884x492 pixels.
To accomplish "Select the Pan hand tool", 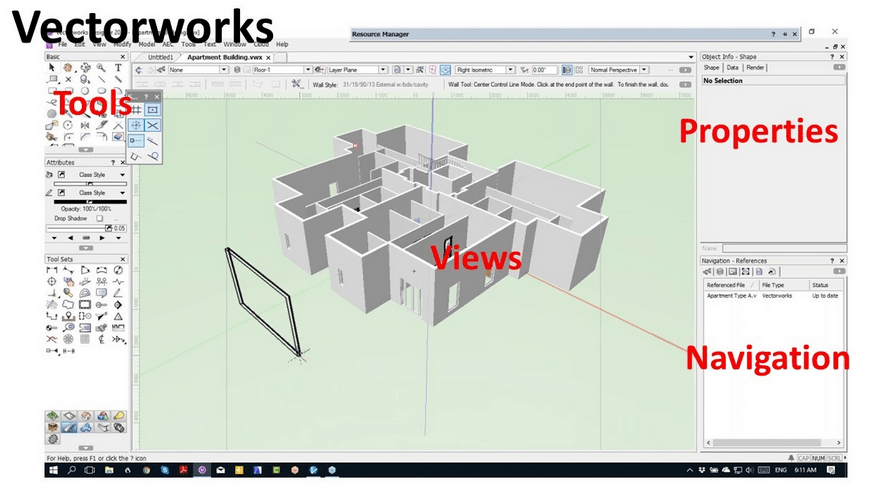I will pyautogui.click(x=69, y=68).
